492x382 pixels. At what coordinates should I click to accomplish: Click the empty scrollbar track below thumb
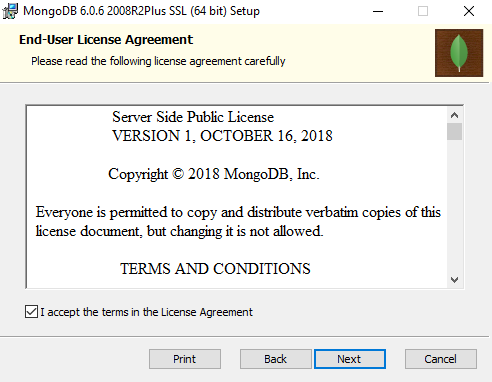[x=454, y=206]
